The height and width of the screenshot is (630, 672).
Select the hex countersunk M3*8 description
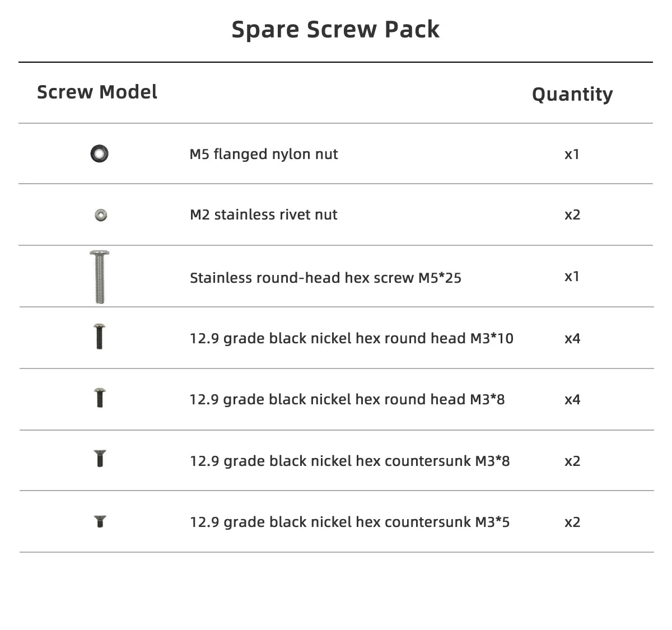349,461
